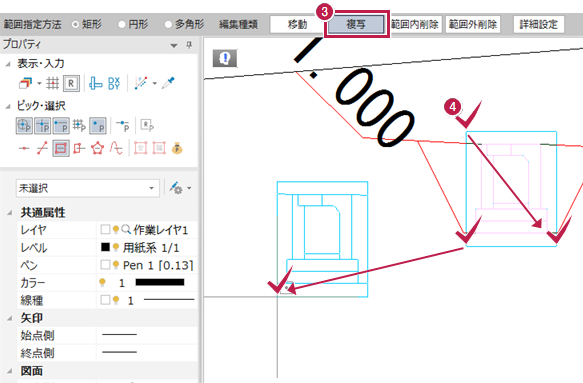583x383 pixels.
Task: Click the DX DY input icon
Action: (x=114, y=83)
